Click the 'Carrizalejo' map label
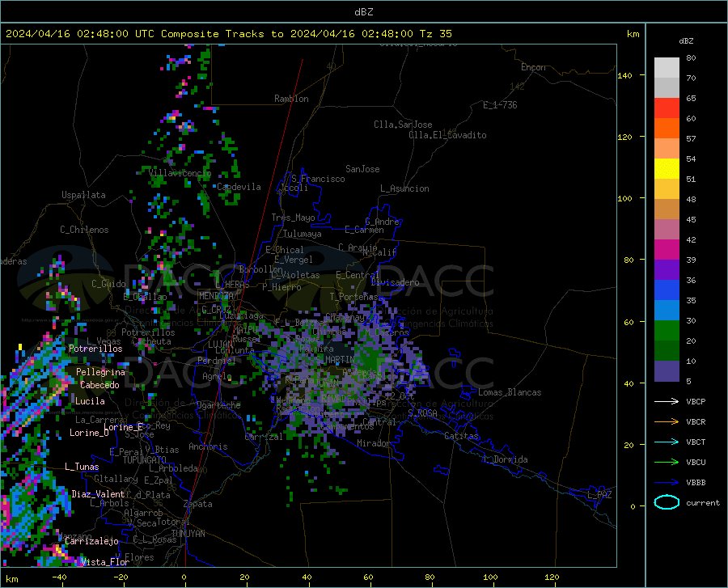 (92, 541)
